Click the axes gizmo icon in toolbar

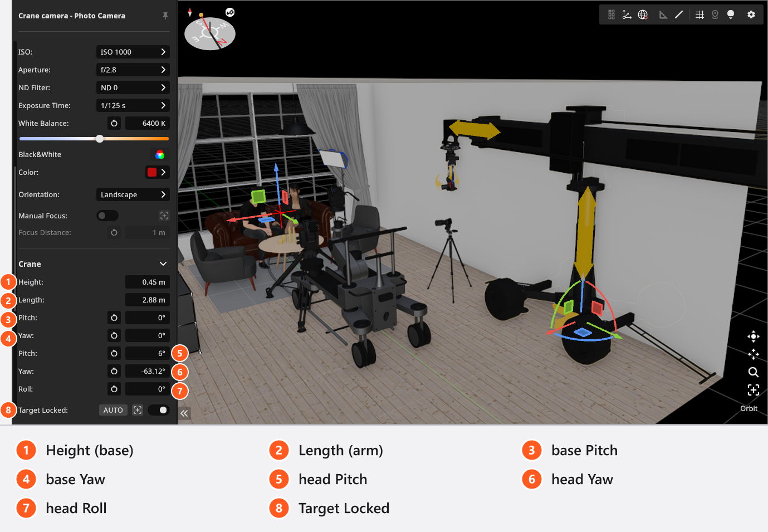pyautogui.click(x=627, y=14)
